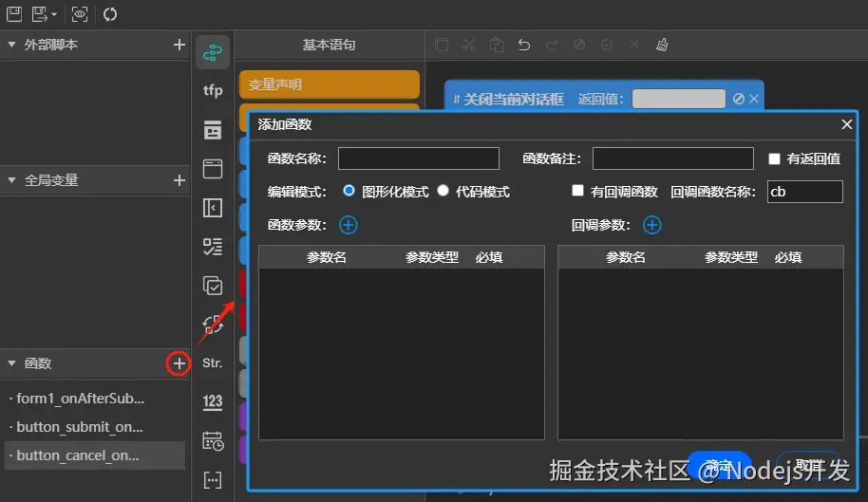Select the flow statements sidebar icon
The width and height of the screenshot is (868, 502).
coord(213,52)
